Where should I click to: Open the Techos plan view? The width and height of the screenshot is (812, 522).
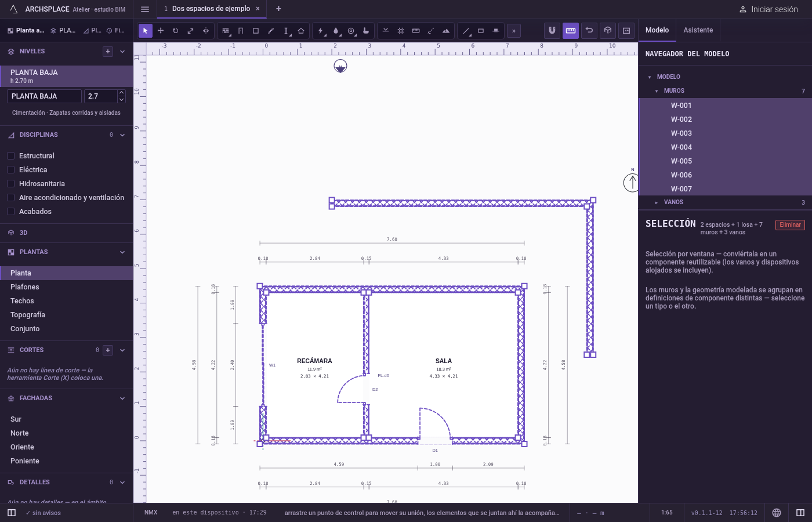point(67,301)
